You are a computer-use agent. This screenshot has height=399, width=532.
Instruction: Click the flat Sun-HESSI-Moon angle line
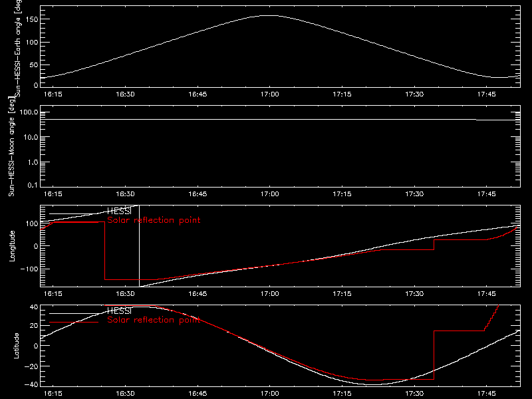[x=280, y=120]
